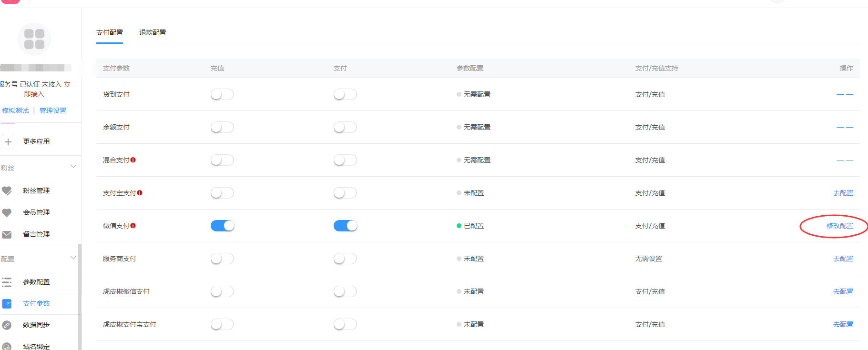Viewport: 868px width, 350px height.
Task: Open 粉丝管理 in sidebar
Action: tap(36, 190)
